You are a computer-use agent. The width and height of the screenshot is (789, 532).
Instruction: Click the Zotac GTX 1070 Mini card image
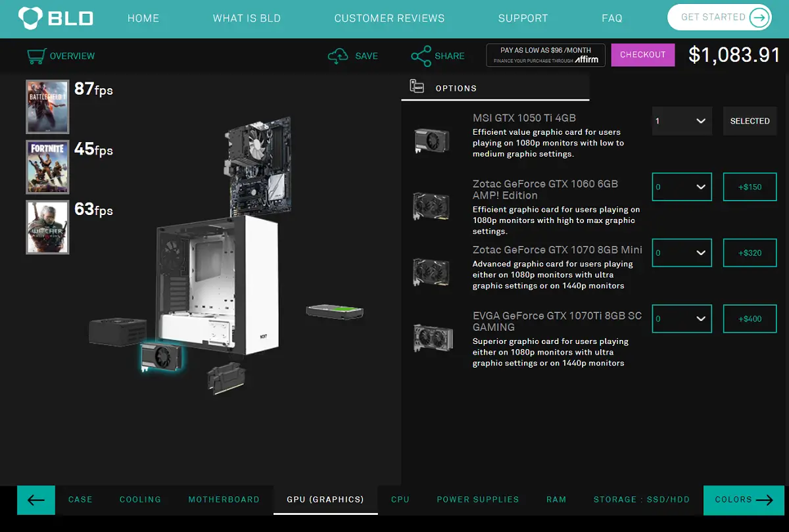click(x=431, y=271)
